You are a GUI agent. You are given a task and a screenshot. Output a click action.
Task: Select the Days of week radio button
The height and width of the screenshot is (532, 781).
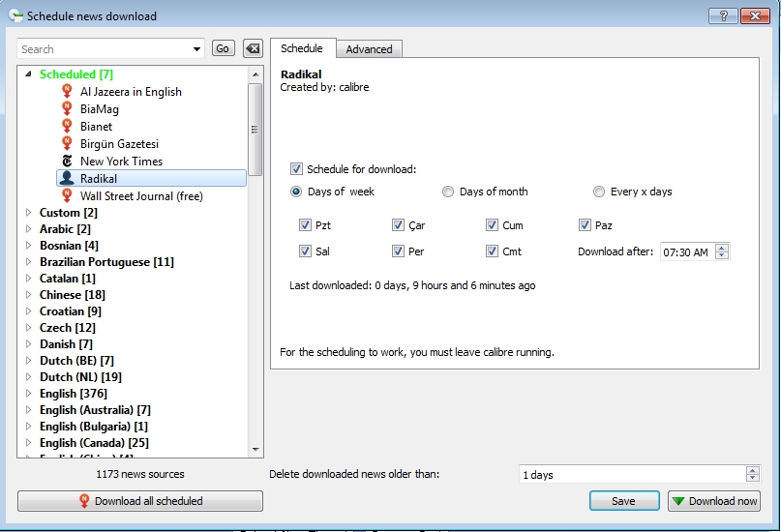296,192
